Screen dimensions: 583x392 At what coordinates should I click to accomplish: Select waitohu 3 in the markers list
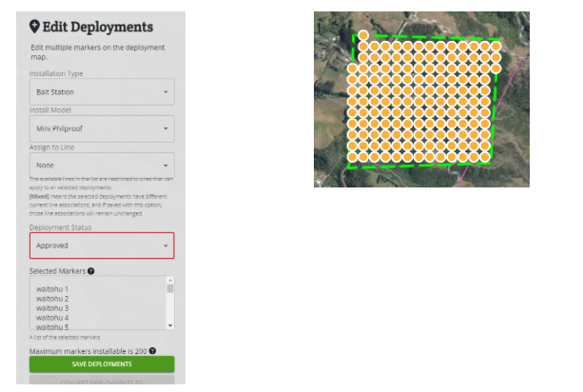click(52, 308)
